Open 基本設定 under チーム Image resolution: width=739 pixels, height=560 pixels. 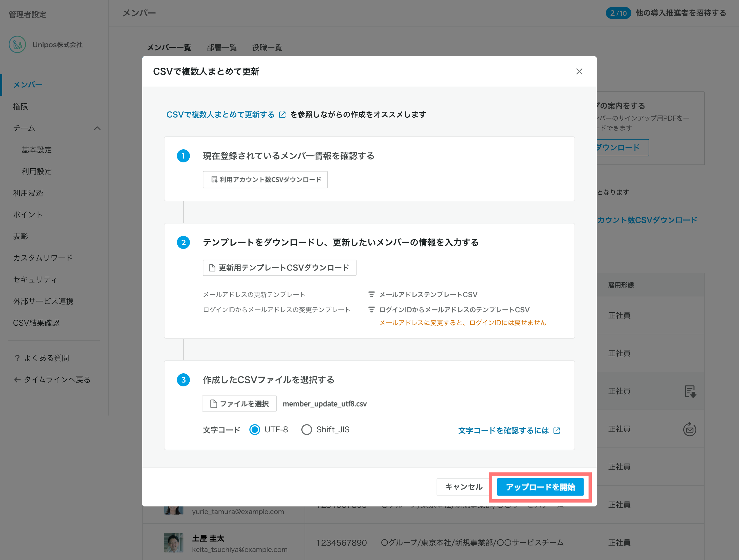point(37,150)
